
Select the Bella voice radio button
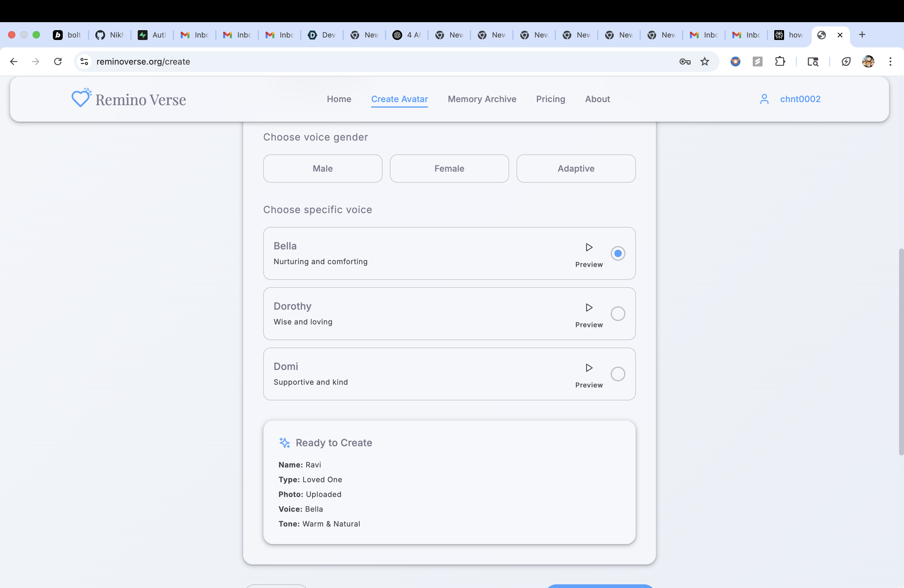point(618,253)
